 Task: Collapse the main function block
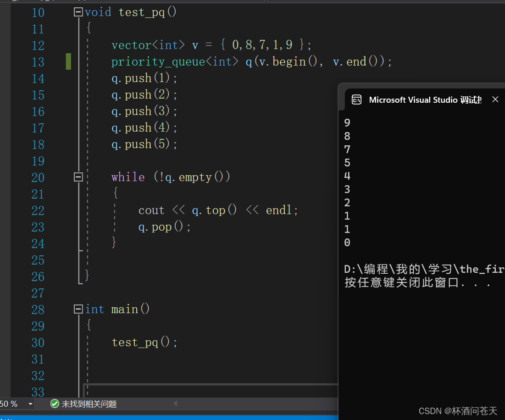[78, 309]
